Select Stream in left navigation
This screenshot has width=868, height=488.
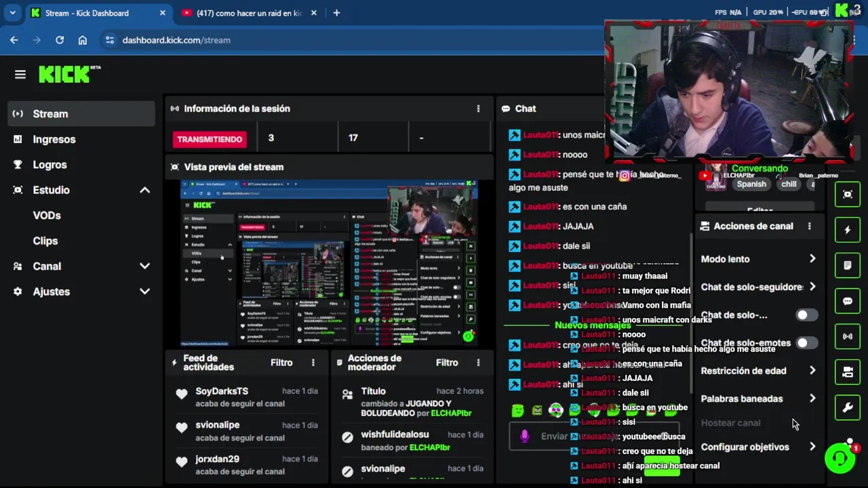[x=81, y=114]
